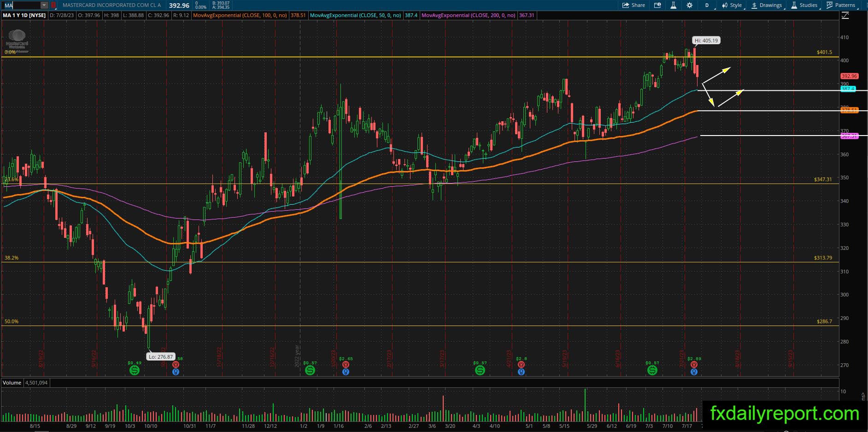This screenshot has width=868, height=432.
Task: Click the red earnings icon below $2.65
Action: [x=346, y=365]
